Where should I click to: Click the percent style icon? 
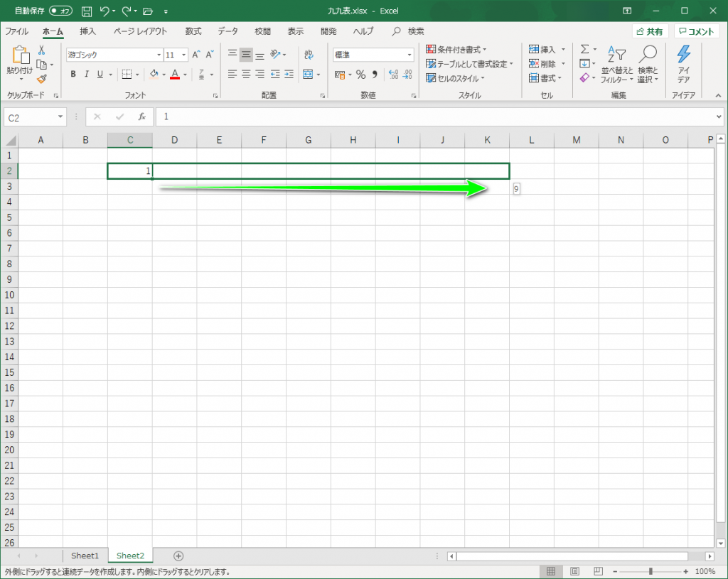click(360, 75)
